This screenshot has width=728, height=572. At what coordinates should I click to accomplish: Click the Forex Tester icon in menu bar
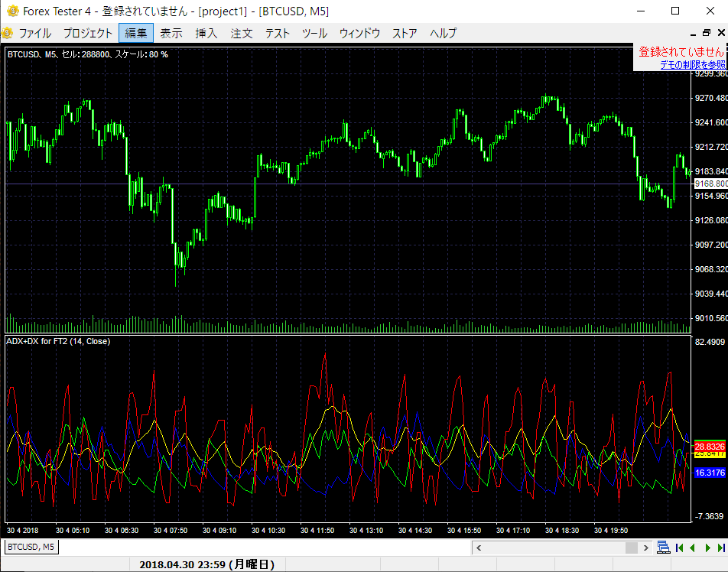[x=7, y=33]
